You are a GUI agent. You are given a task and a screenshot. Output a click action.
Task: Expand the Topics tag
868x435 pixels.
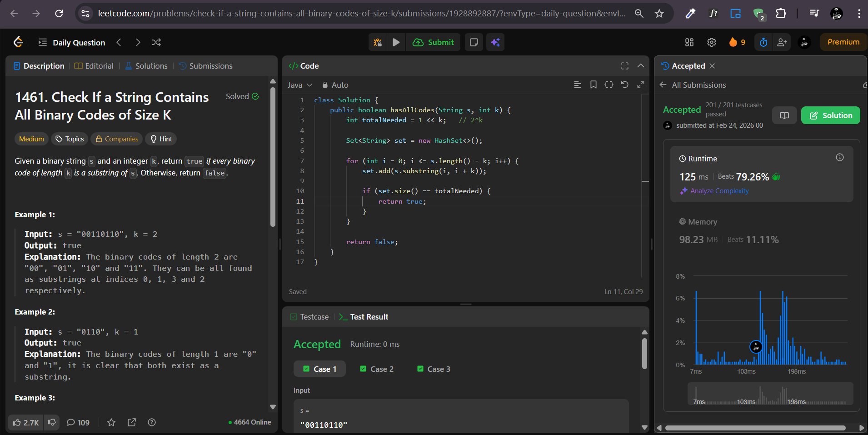70,139
